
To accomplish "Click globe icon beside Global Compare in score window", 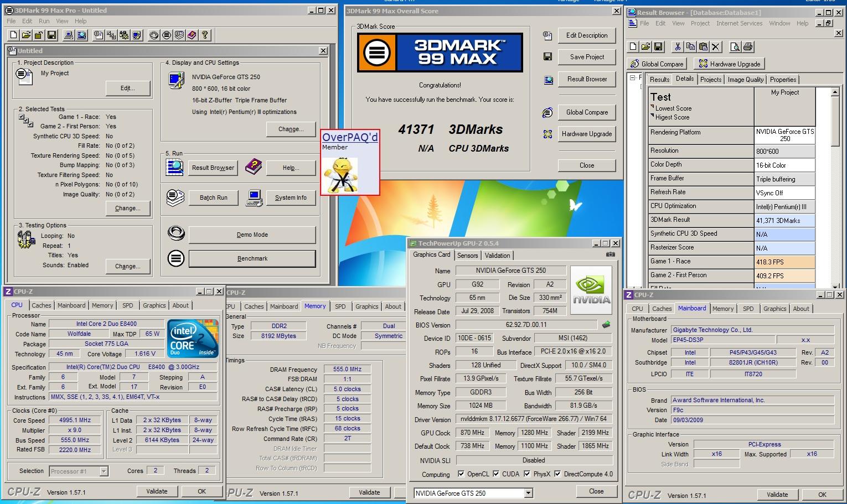I will 548,113.
